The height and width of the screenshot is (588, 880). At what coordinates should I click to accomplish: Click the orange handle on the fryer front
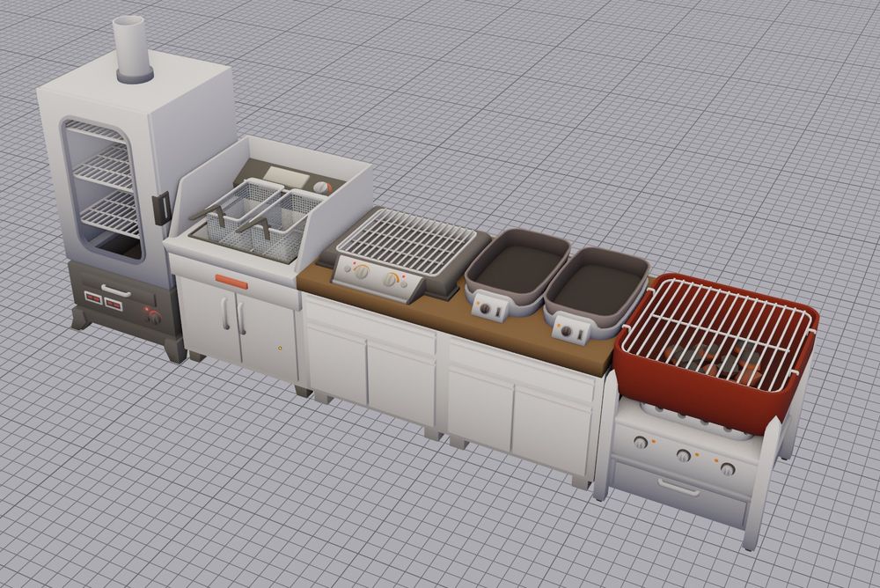point(231,282)
